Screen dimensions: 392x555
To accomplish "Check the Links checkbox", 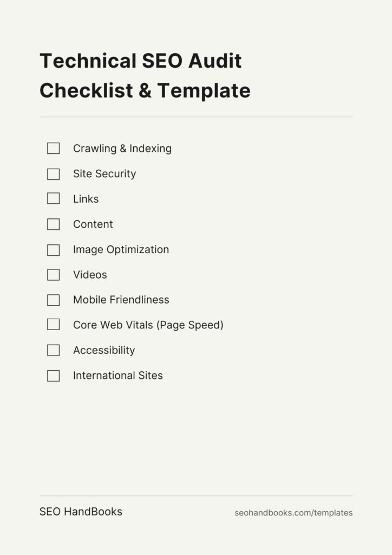I will (x=54, y=198).
